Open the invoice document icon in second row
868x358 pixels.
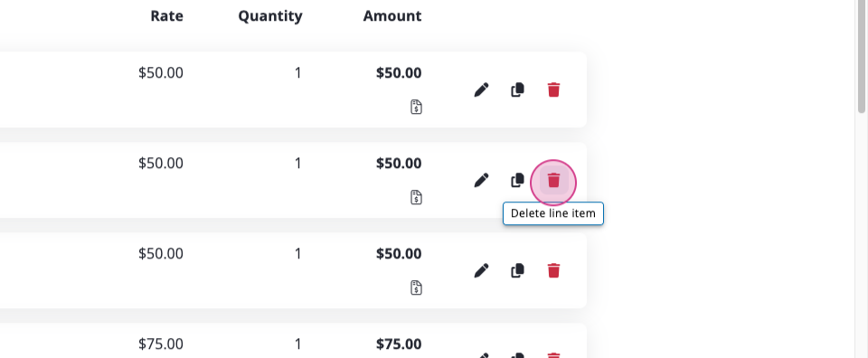coord(416,197)
